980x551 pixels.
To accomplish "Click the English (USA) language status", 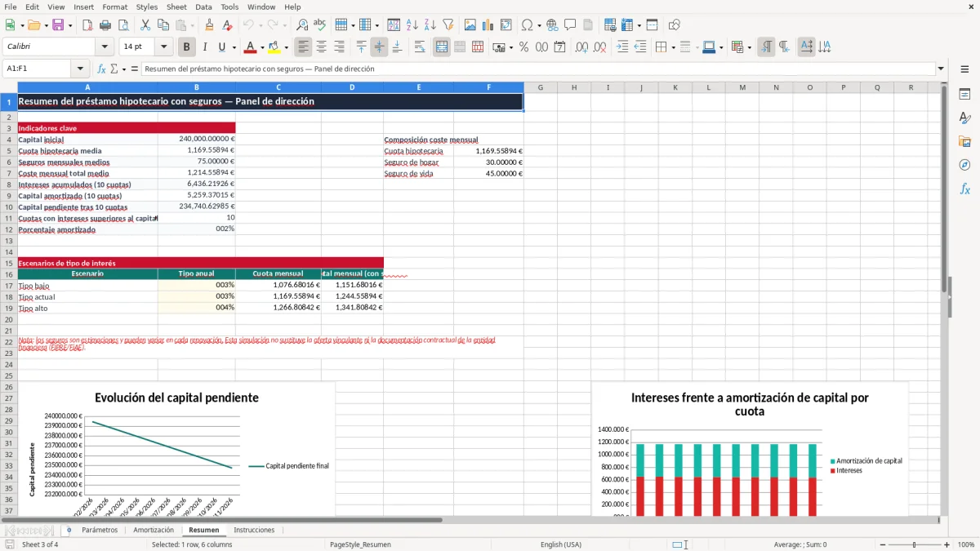I will click(x=560, y=544).
